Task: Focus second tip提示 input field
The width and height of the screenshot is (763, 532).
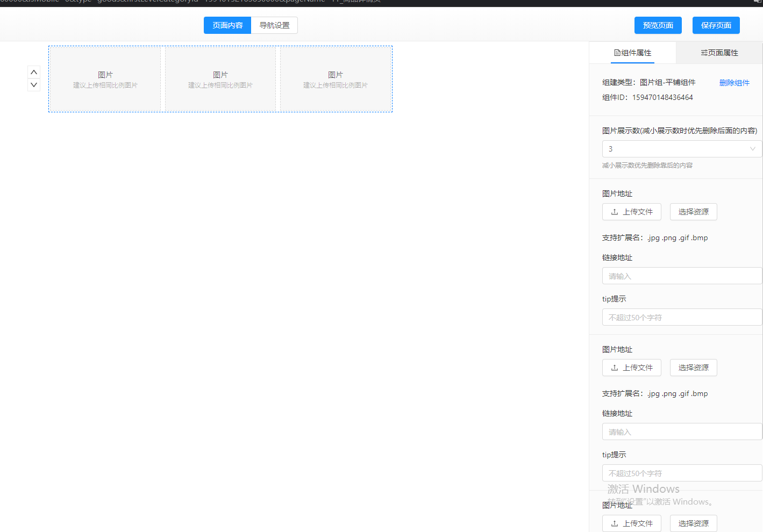Action: point(682,473)
